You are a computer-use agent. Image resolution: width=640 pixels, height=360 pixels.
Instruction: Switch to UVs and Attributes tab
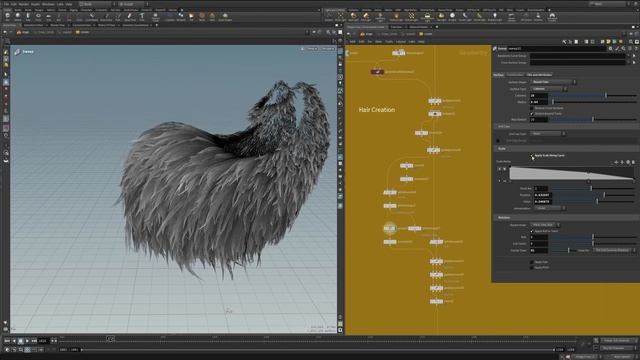(539, 75)
